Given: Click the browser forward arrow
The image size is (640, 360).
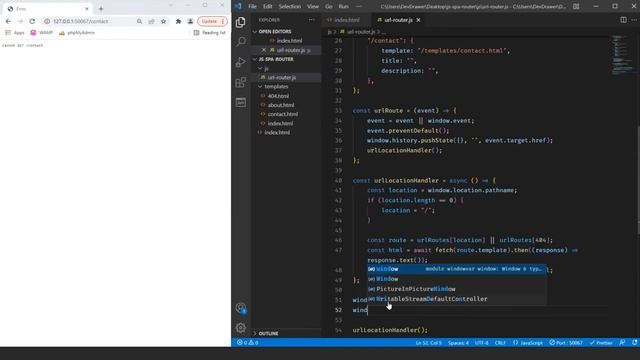Looking at the screenshot, I should [x=20, y=21].
